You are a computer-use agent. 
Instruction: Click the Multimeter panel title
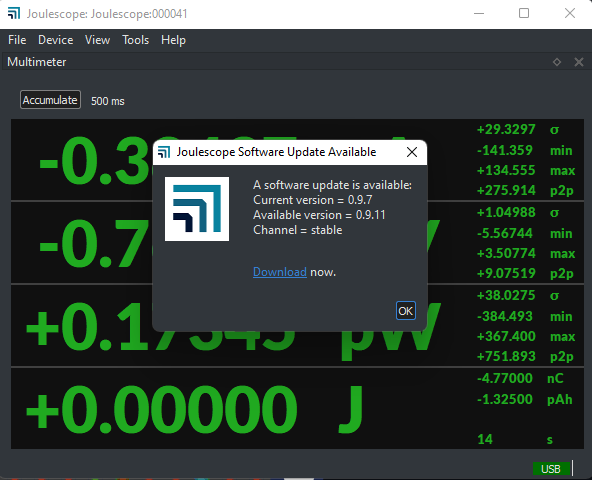37,62
